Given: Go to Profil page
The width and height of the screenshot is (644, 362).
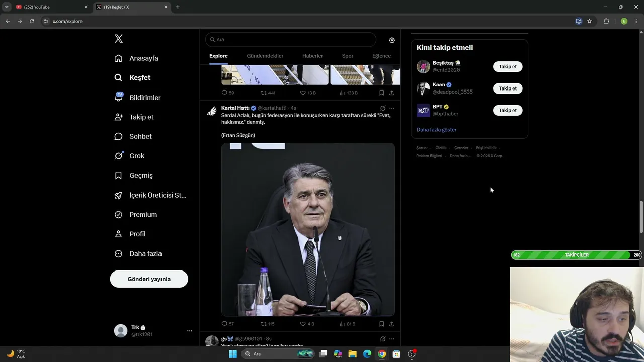Looking at the screenshot, I should click(x=130, y=234).
